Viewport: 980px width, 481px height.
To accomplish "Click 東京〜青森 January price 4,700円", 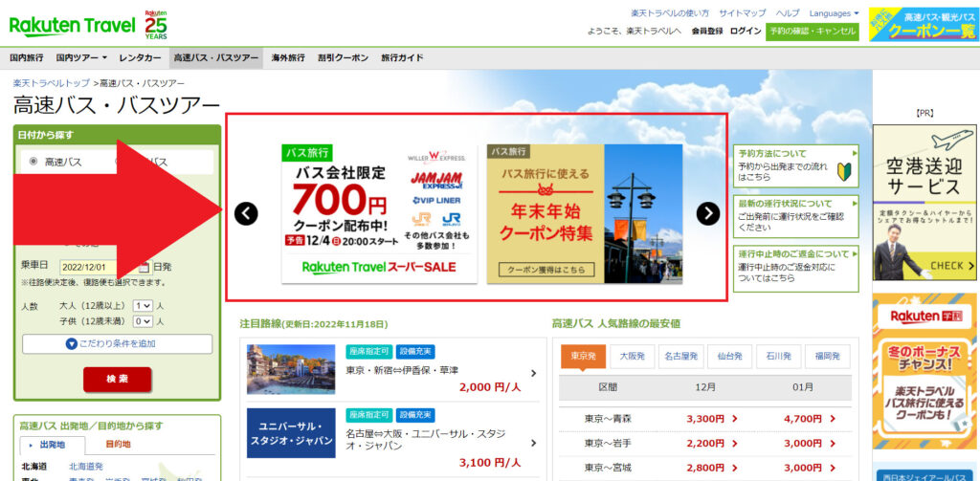I will coord(810,419).
